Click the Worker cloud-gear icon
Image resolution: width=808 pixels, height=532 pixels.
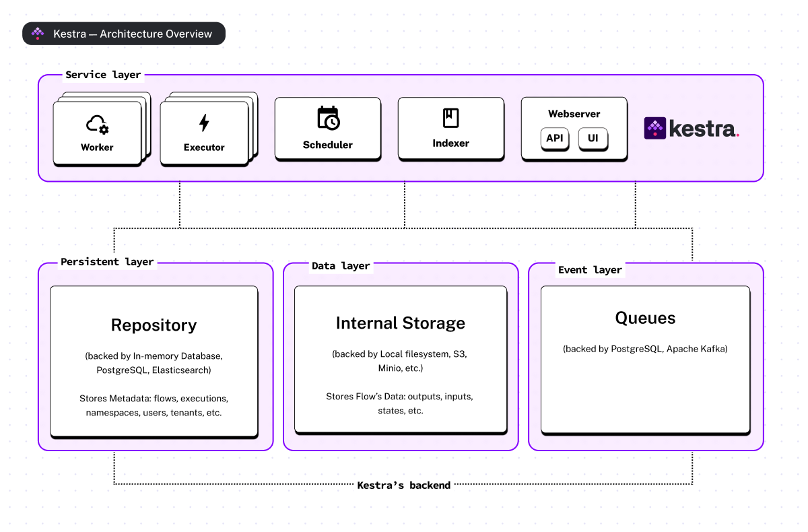point(97,125)
